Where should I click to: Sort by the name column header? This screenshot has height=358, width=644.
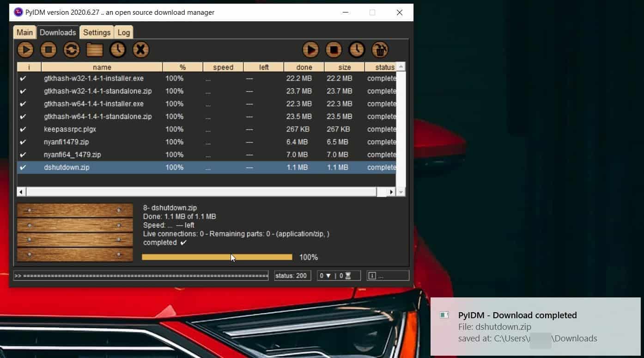click(x=102, y=67)
